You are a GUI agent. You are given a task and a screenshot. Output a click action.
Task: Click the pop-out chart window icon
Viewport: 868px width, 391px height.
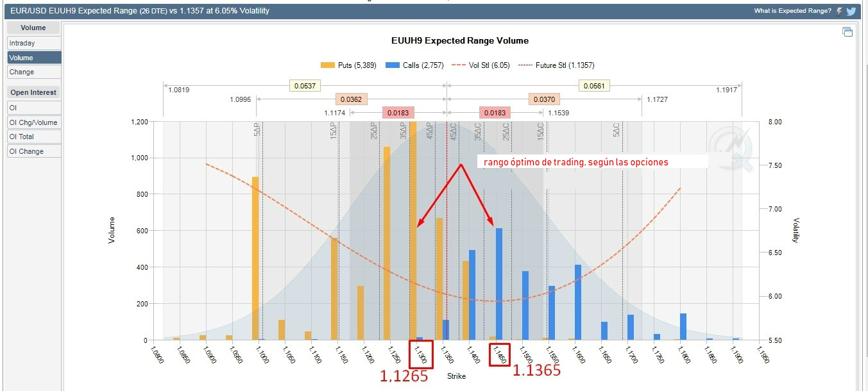coord(847,32)
